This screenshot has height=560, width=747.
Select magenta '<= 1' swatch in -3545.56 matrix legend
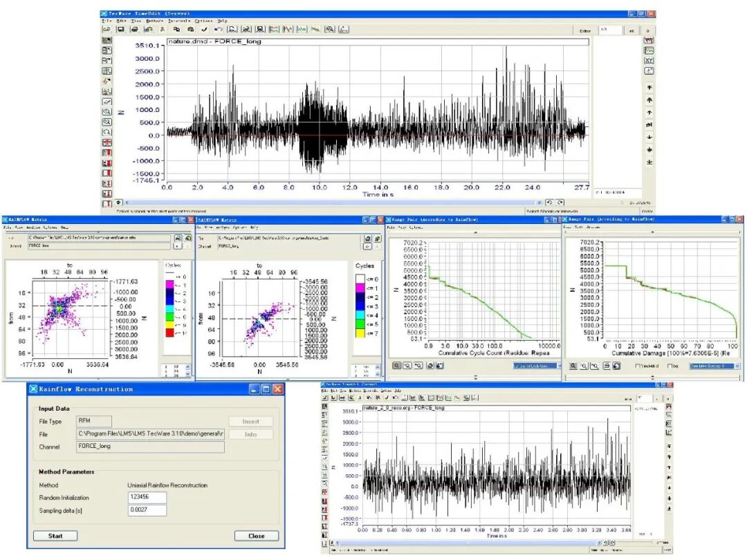coord(360,288)
